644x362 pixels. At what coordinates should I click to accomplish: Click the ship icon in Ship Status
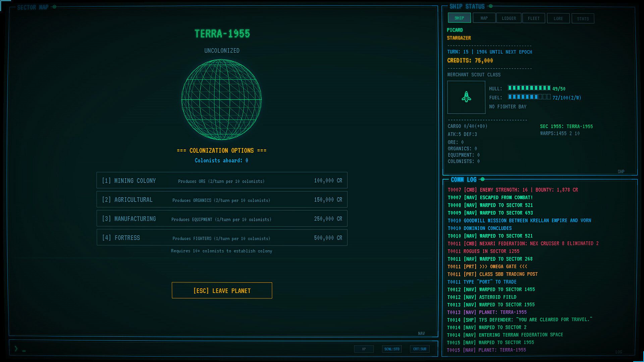point(466,97)
